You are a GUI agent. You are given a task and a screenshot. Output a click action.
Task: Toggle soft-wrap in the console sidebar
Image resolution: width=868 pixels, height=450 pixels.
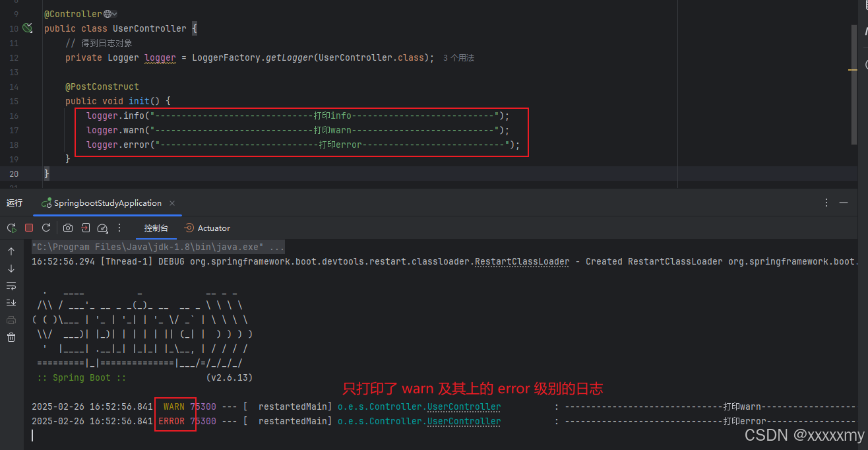pyautogui.click(x=11, y=286)
